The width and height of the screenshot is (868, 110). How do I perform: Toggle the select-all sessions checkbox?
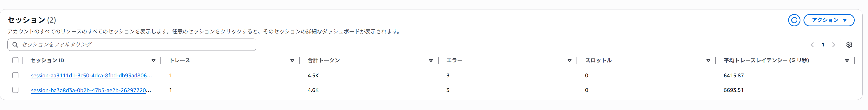click(15, 60)
